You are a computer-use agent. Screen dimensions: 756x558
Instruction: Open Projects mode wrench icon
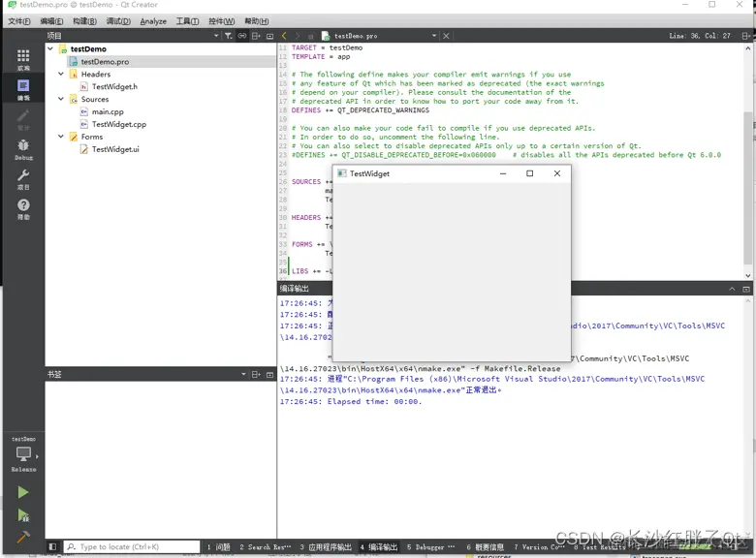pyautogui.click(x=23, y=179)
